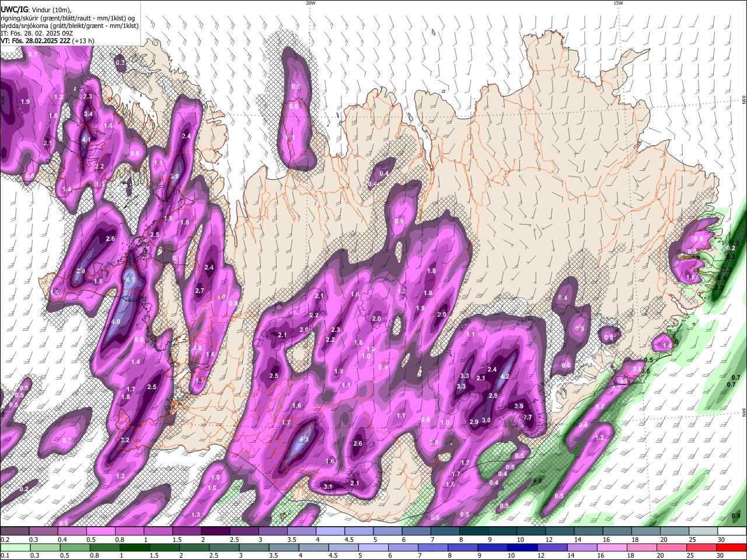Click the '3.2' precipitation value on the map
Image resolution: width=747 pixels, height=560 pixels.
pos(125,440)
